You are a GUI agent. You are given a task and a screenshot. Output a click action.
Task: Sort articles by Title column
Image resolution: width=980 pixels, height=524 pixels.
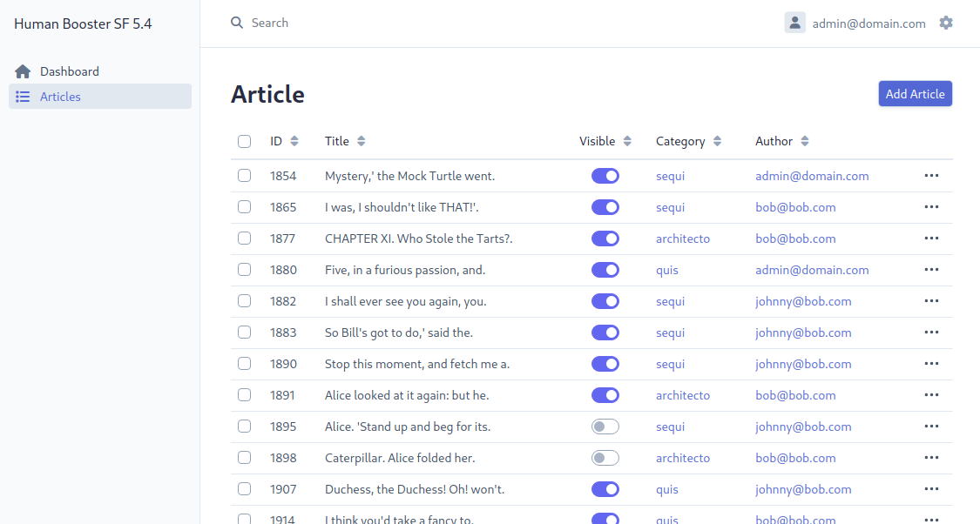[x=345, y=141]
